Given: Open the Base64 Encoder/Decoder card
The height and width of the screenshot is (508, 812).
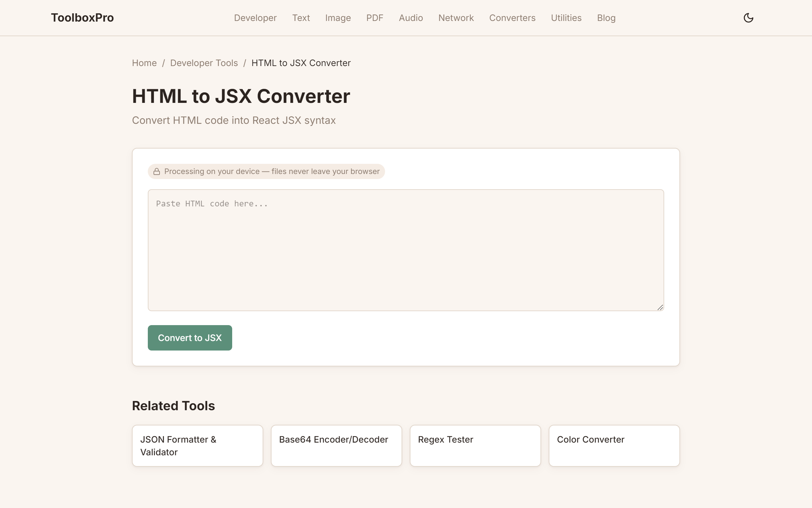Looking at the screenshot, I should pos(336,445).
